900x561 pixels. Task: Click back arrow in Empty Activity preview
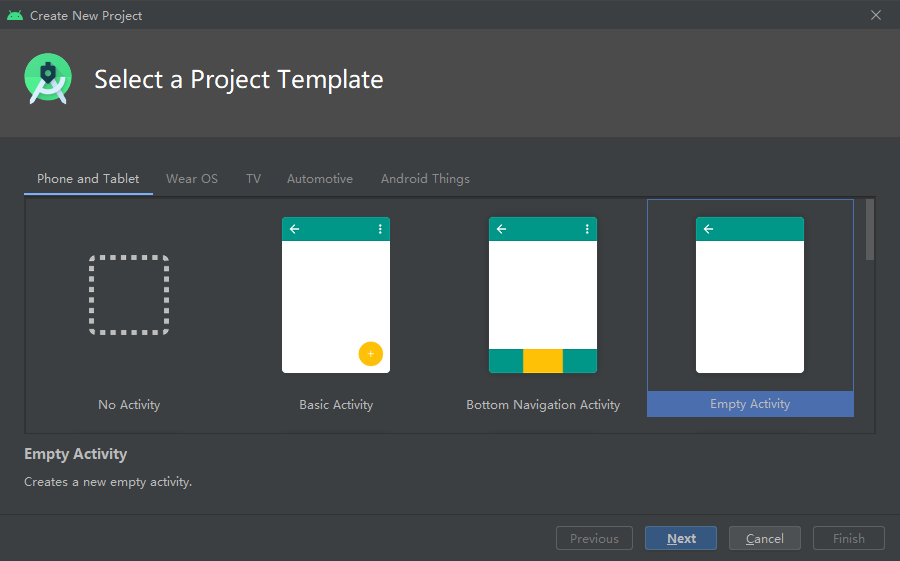[x=708, y=229]
